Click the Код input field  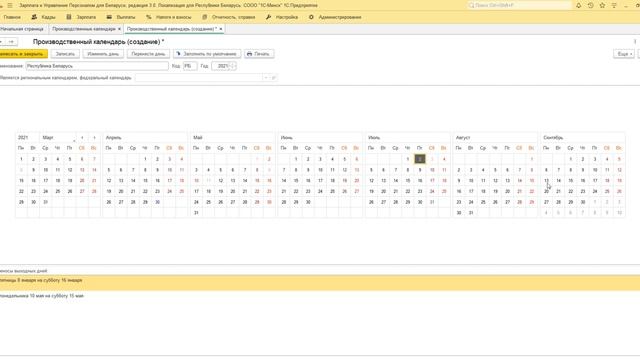coord(190,66)
